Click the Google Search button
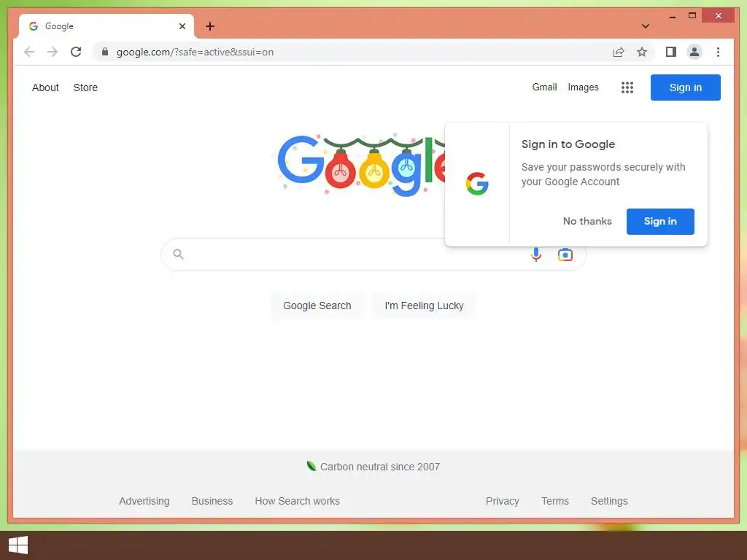This screenshot has width=747, height=560. 317,306
